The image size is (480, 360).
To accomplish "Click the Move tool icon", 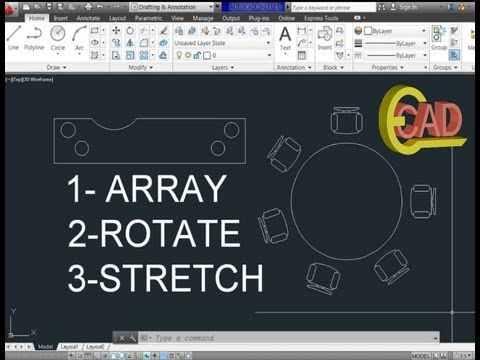I will [x=116, y=31].
